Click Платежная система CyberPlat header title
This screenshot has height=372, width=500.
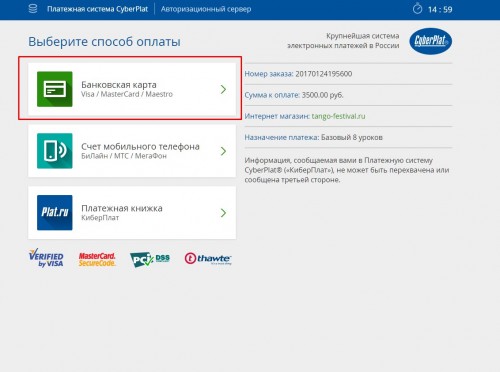[97, 9]
